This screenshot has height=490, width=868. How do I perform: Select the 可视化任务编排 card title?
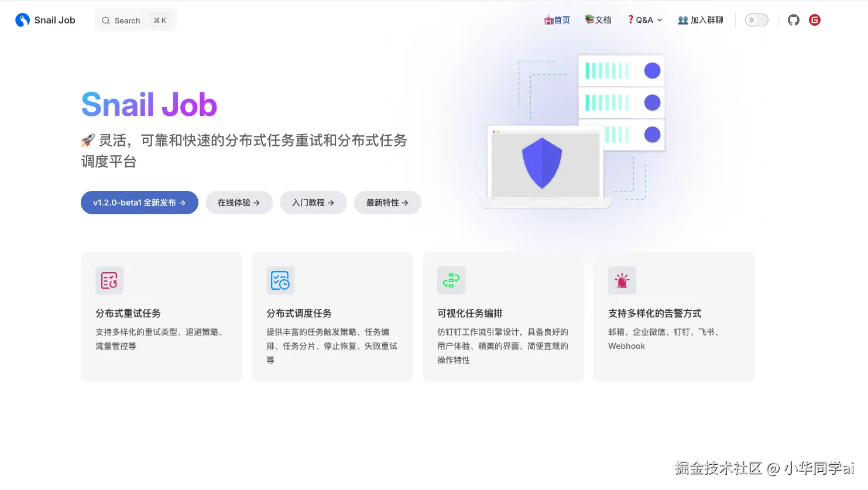point(470,313)
